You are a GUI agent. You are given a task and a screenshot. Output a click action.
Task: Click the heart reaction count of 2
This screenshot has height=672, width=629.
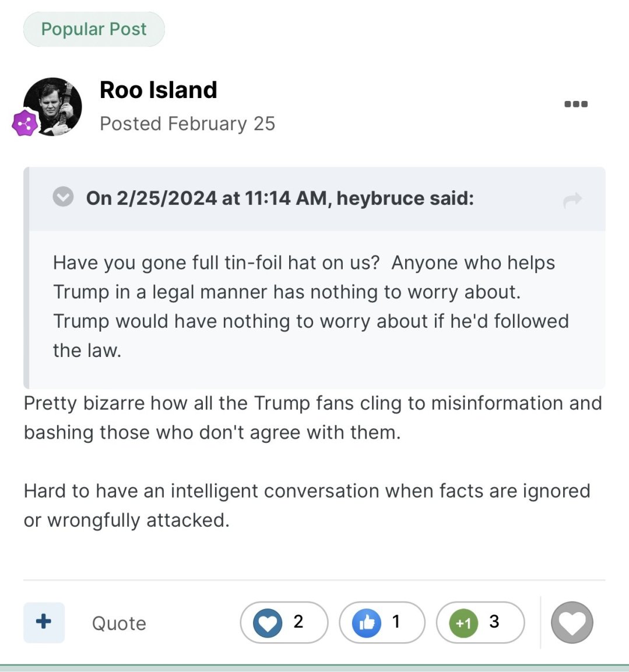pos(298,621)
